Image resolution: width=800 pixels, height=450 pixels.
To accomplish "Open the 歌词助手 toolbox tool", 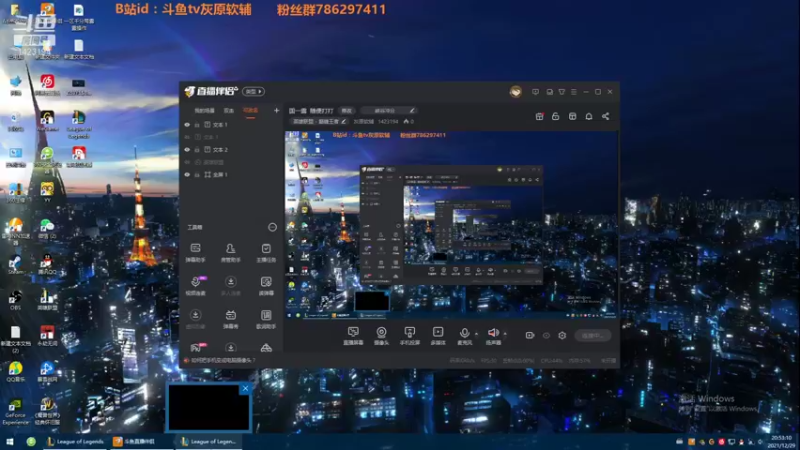I will (266, 319).
